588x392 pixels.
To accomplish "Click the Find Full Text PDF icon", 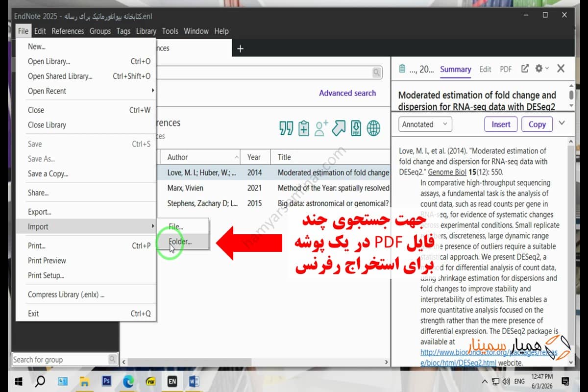I will coord(356,128).
